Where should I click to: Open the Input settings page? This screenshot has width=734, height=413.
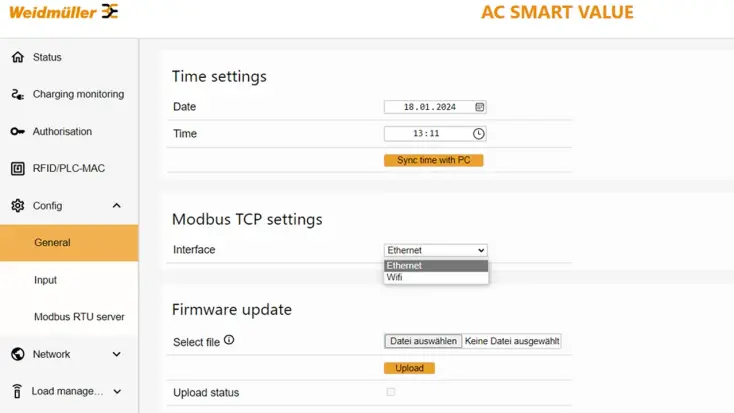tap(46, 280)
